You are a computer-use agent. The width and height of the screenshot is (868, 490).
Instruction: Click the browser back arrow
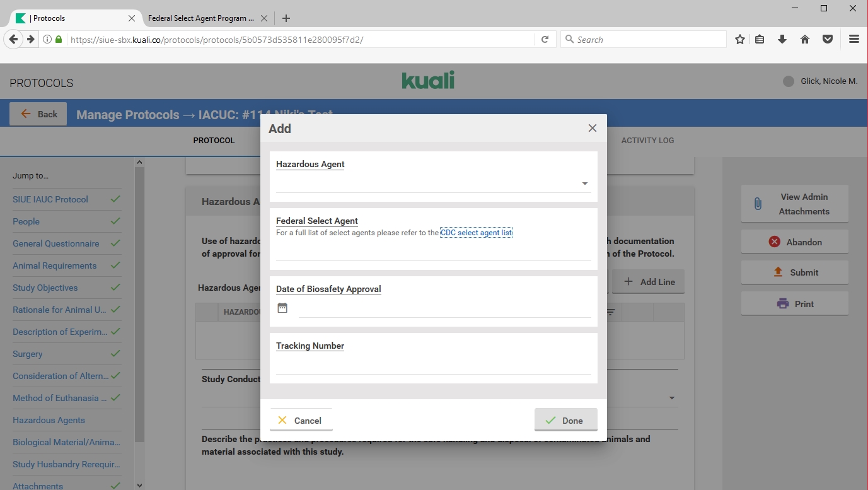click(13, 39)
